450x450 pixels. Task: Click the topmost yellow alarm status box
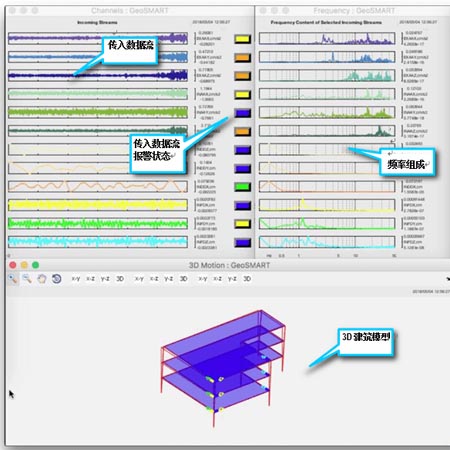[242, 39]
